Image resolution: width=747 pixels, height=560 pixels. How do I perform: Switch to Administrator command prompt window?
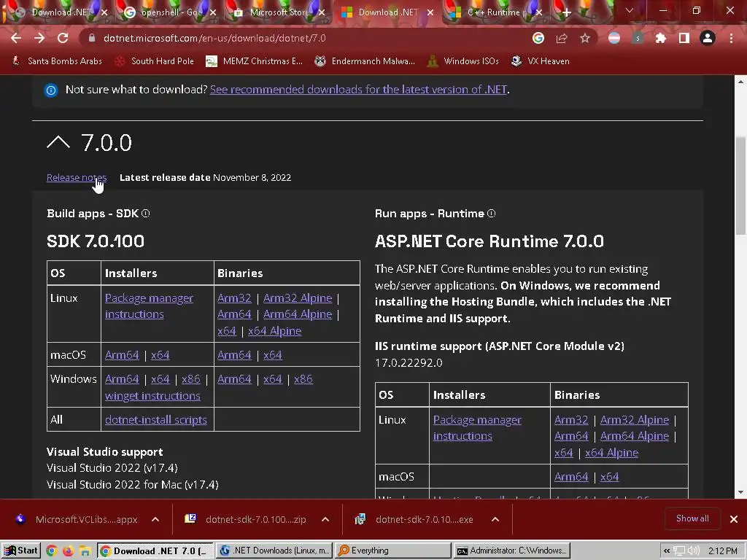511,551
